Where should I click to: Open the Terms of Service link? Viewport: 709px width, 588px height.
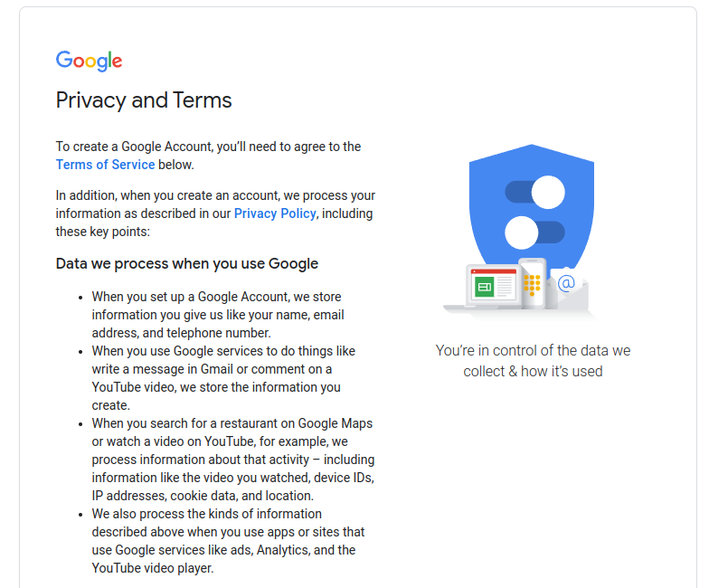click(x=105, y=165)
